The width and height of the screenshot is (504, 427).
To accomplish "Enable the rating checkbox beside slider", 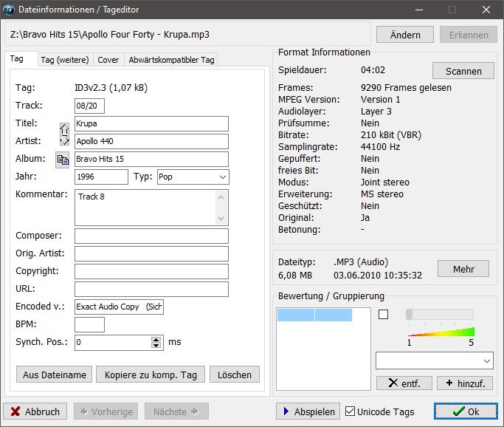I will coord(383,315).
